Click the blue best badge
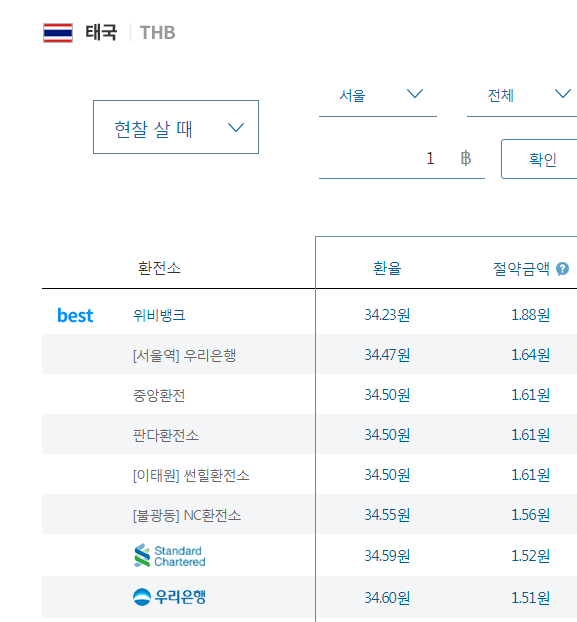The image size is (577, 622). pos(75,315)
